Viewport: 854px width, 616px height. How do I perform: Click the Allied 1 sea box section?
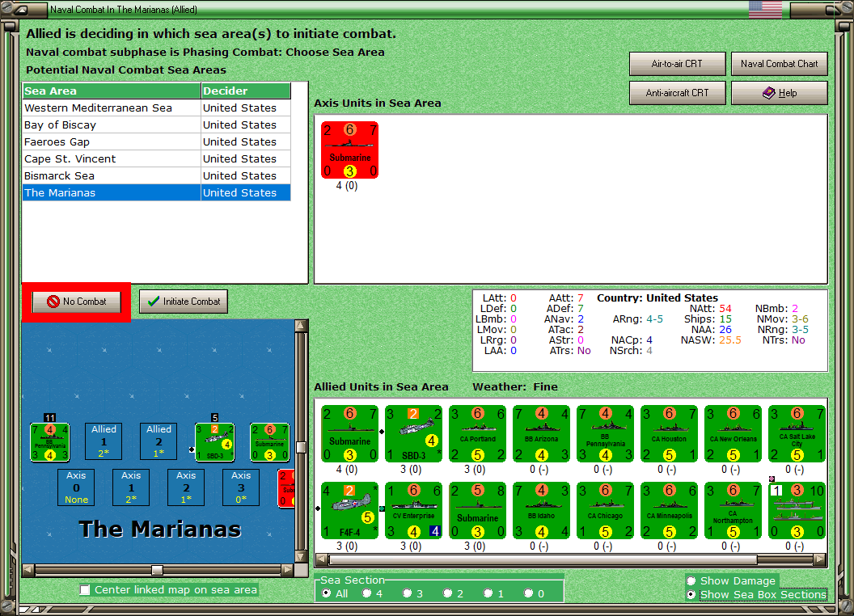point(104,441)
